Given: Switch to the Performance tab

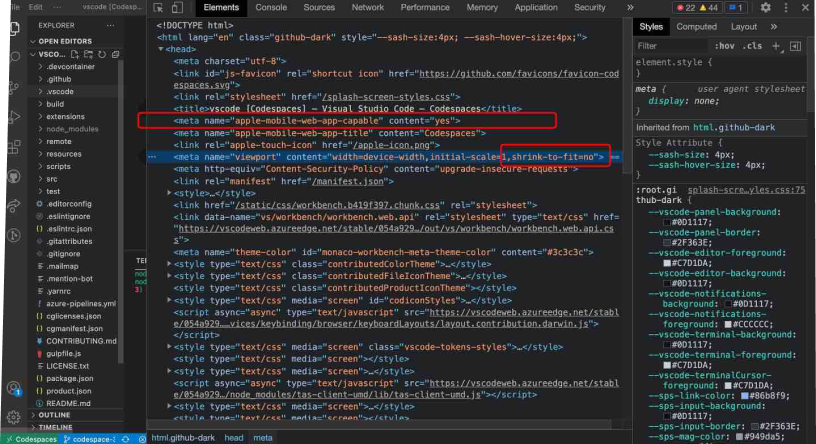Looking at the screenshot, I should pyautogui.click(x=425, y=7).
